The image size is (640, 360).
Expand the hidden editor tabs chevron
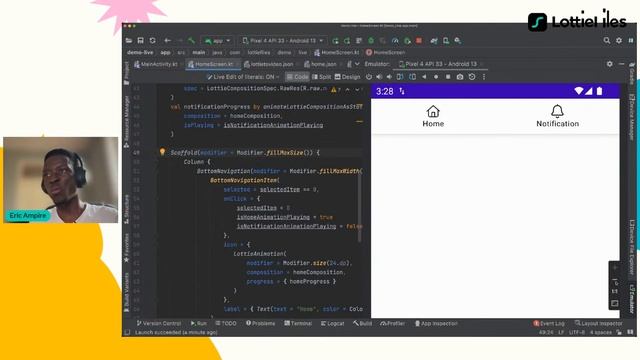click(x=357, y=64)
